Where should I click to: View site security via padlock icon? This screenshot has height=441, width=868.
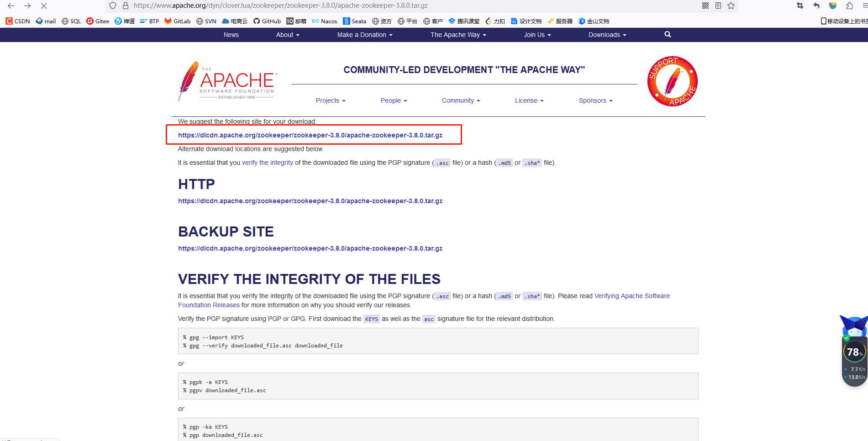[126, 6]
